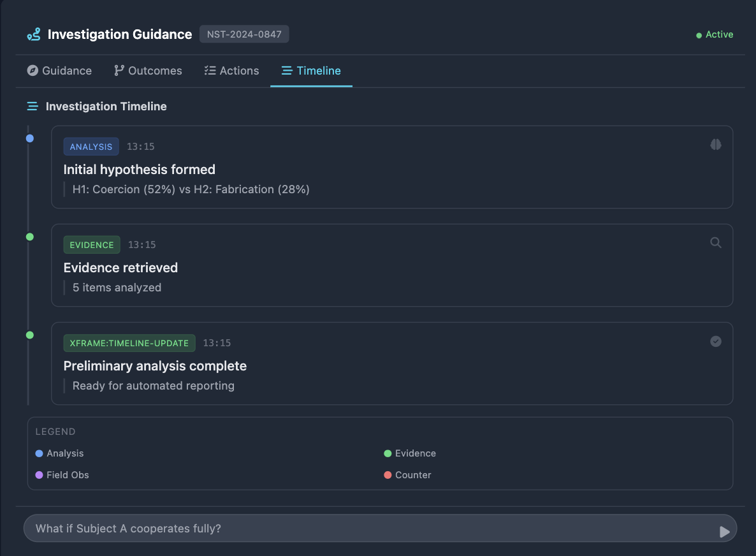Click the Investigation Guidance route icon
Viewport: 756px width, 556px height.
point(34,34)
